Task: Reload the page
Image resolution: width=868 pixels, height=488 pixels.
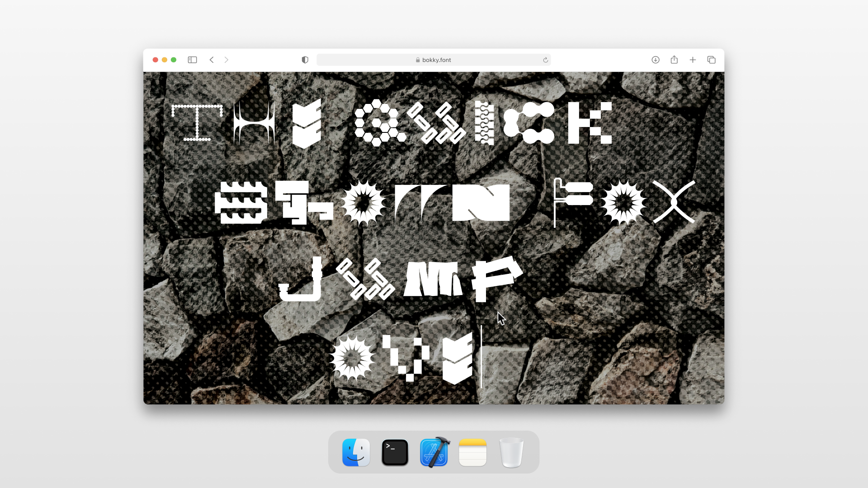Action: point(546,60)
